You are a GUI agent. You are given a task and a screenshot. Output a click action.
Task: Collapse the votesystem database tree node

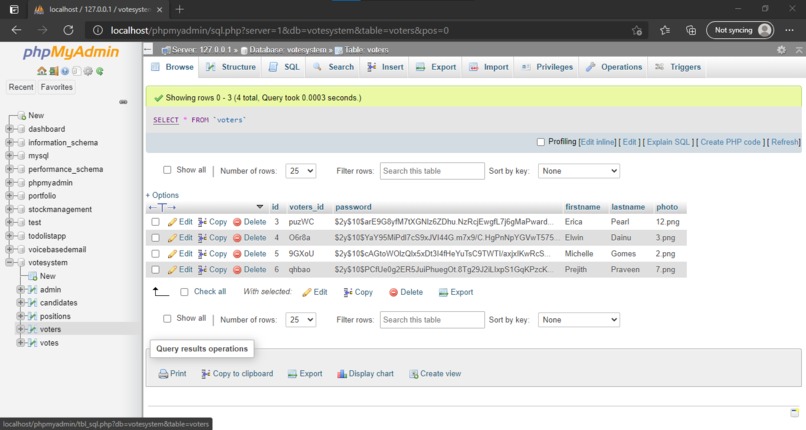(9, 263)
